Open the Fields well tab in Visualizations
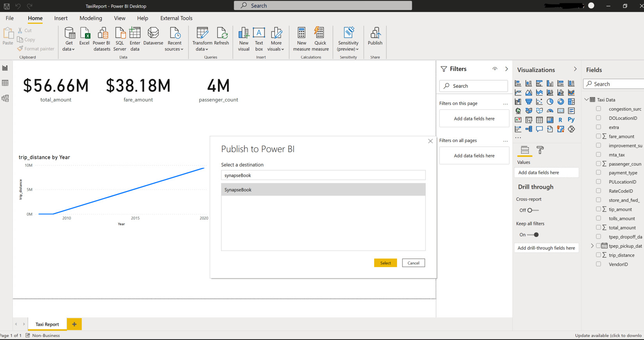644x340 pixels. click(525, 150)
